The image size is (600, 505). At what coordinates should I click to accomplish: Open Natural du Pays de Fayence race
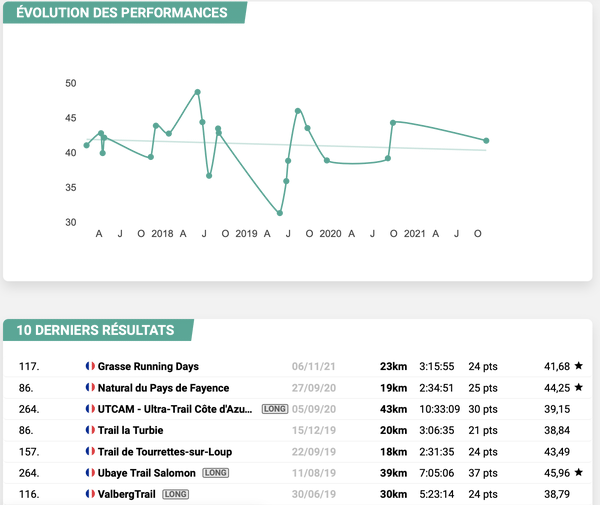pyautogui.click(x=163, y=388)
